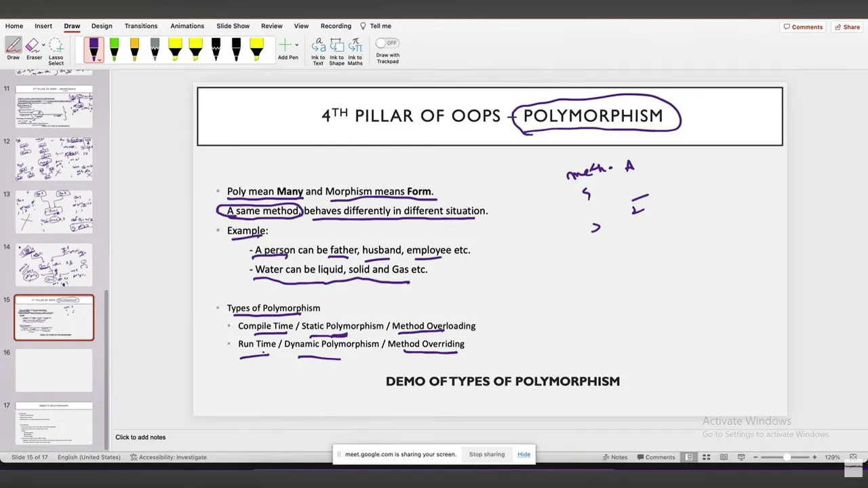
Task: Open the Transitions tab
Action: pos(141,26)
